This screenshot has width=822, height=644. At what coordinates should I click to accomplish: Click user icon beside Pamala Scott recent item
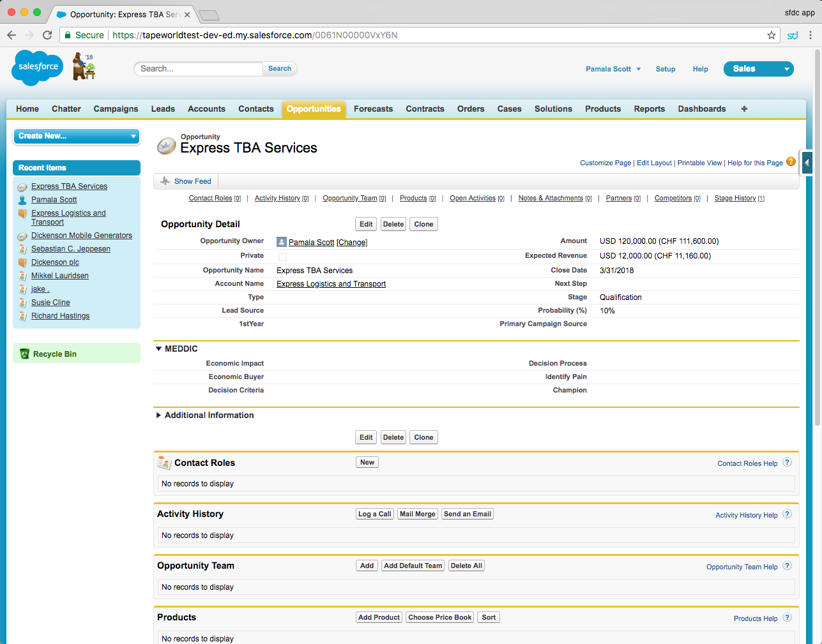22,200
